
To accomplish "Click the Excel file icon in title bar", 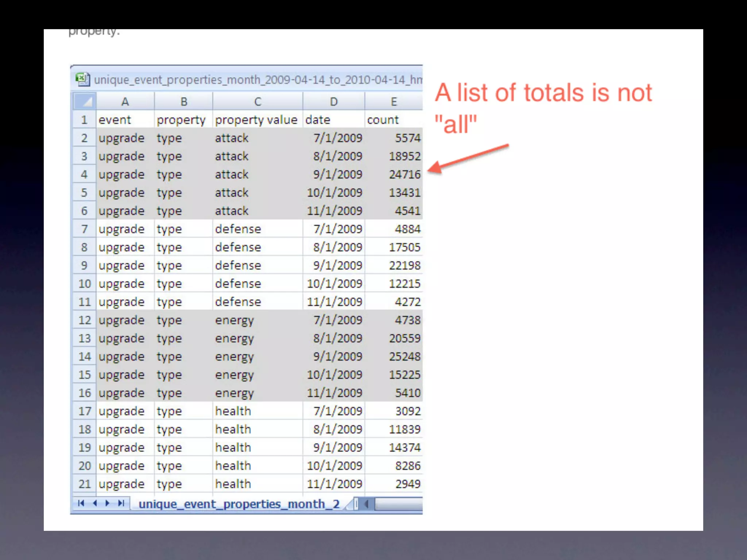I will (x=83, y=79).
